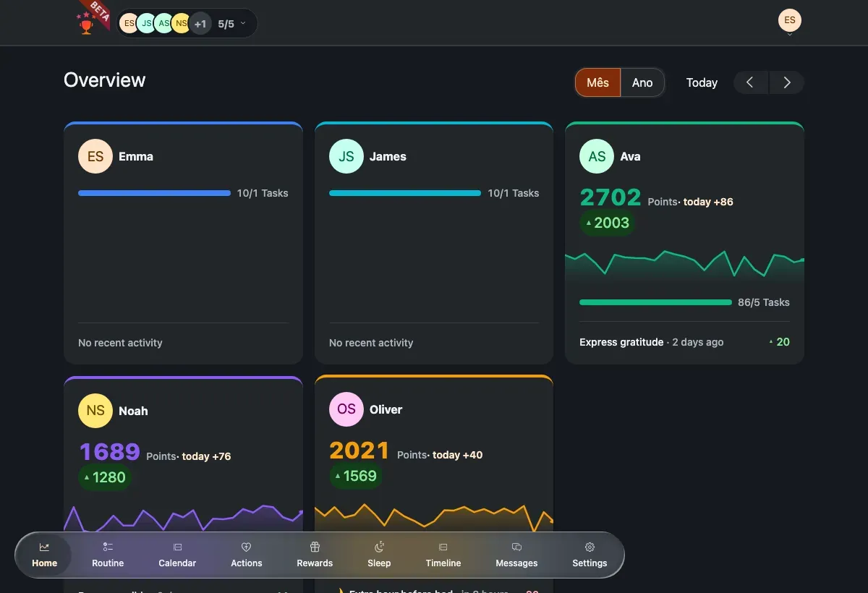Select the Home label in navigation
Screen dimensions: 868x593
(44, 563)
